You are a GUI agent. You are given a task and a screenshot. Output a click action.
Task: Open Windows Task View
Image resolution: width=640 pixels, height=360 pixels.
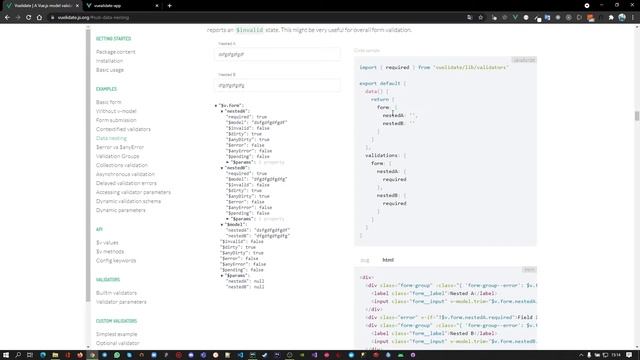click(30, 355)
